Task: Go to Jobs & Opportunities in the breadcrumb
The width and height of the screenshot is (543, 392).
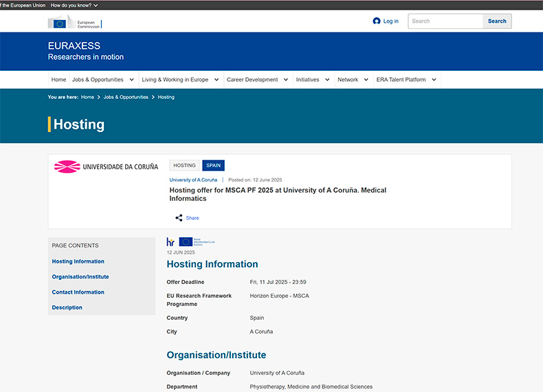Action: pos(126,97)
